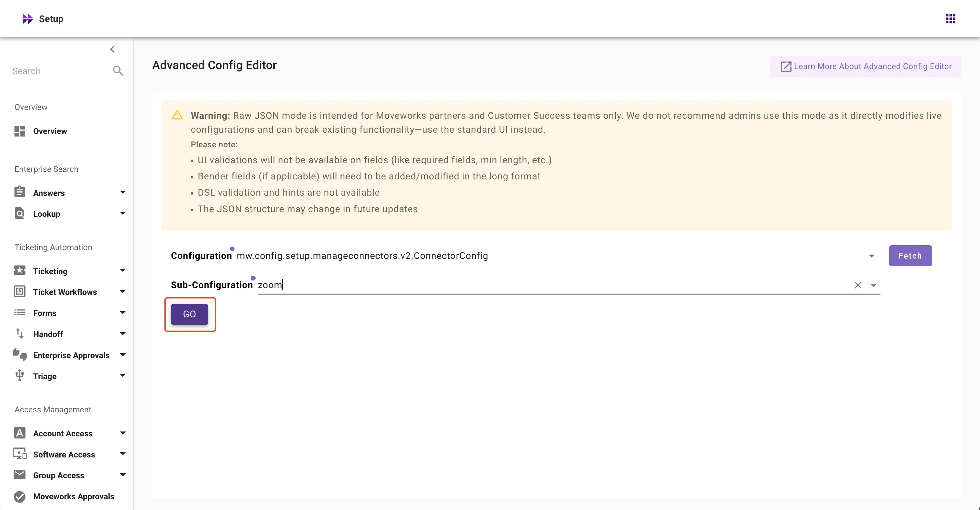The width and height of the screenshot is (980, 510).
Task: Click the Fetch button
Action: (910, 256)
